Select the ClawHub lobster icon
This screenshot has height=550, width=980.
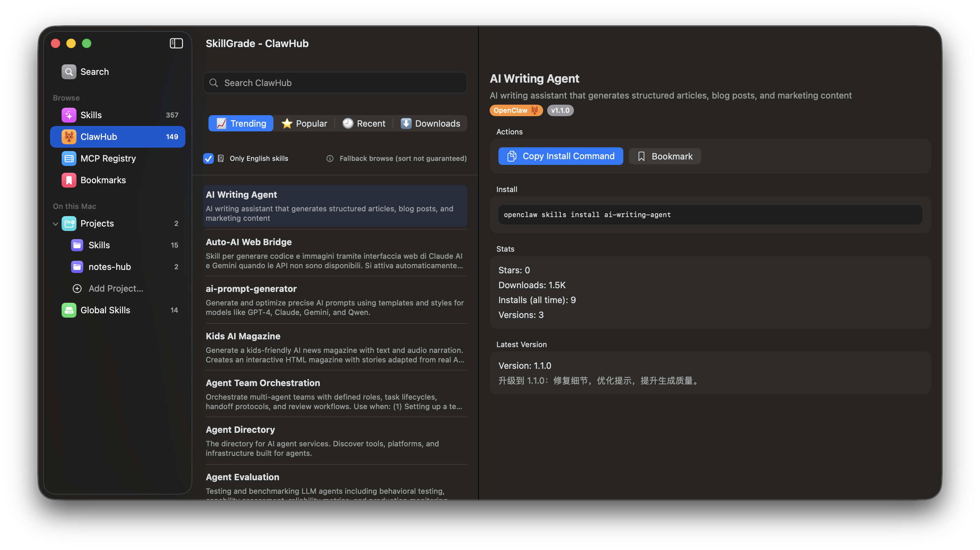click(x=69, y=136)
